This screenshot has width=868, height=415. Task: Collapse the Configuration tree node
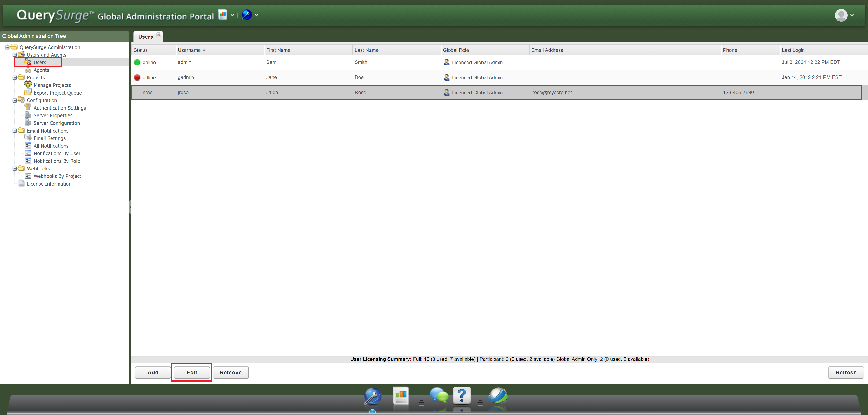click(14, 101)
